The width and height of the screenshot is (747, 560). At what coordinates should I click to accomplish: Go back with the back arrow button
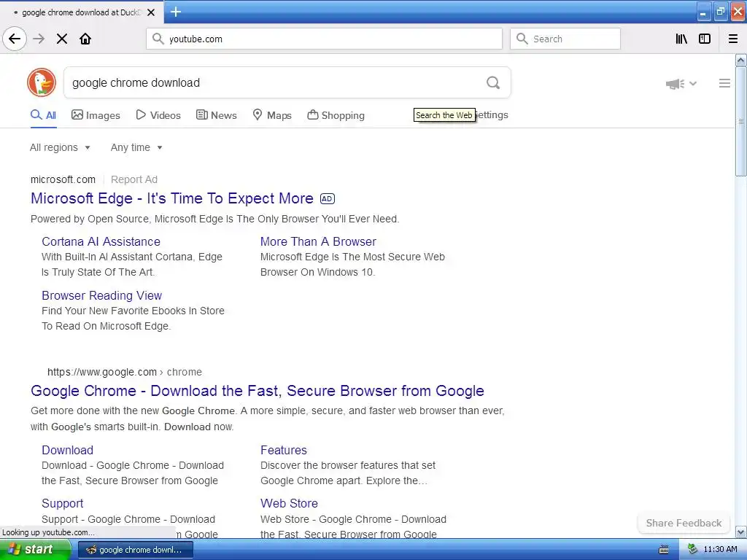[x=15, y=39]
